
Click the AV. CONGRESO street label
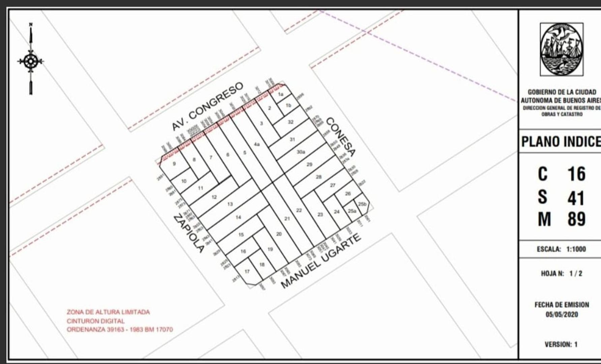(207, 106)
